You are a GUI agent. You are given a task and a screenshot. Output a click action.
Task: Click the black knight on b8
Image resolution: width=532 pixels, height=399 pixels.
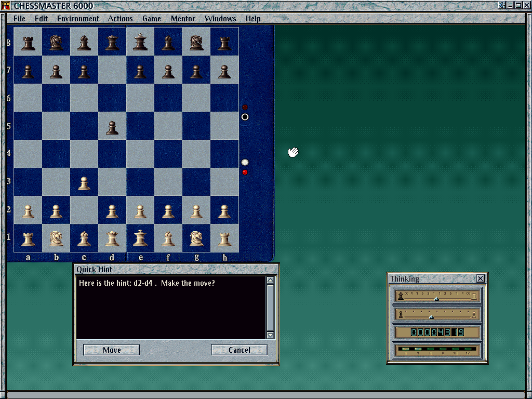(56, 43)
